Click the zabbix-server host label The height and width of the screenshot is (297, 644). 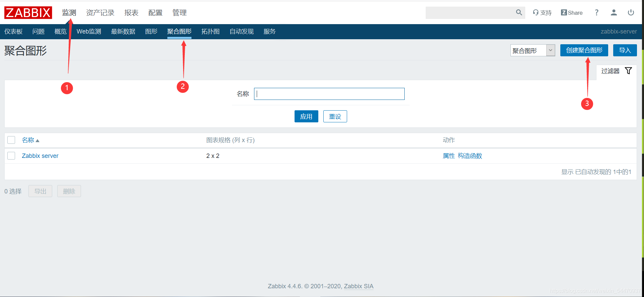click(x=619, y=32)
